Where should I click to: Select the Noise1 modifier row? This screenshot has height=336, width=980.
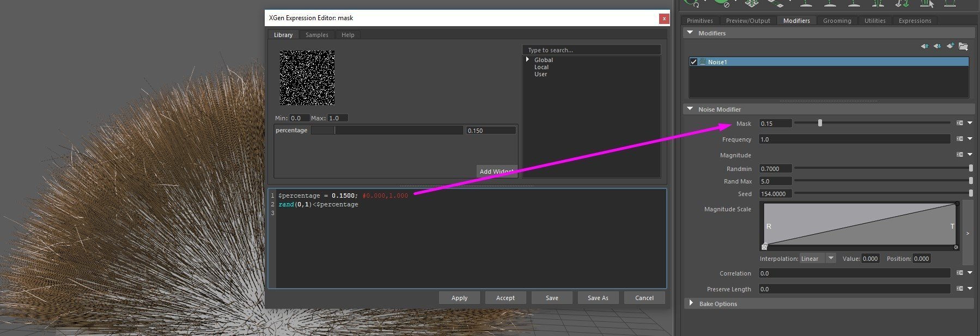click(829, 62)
